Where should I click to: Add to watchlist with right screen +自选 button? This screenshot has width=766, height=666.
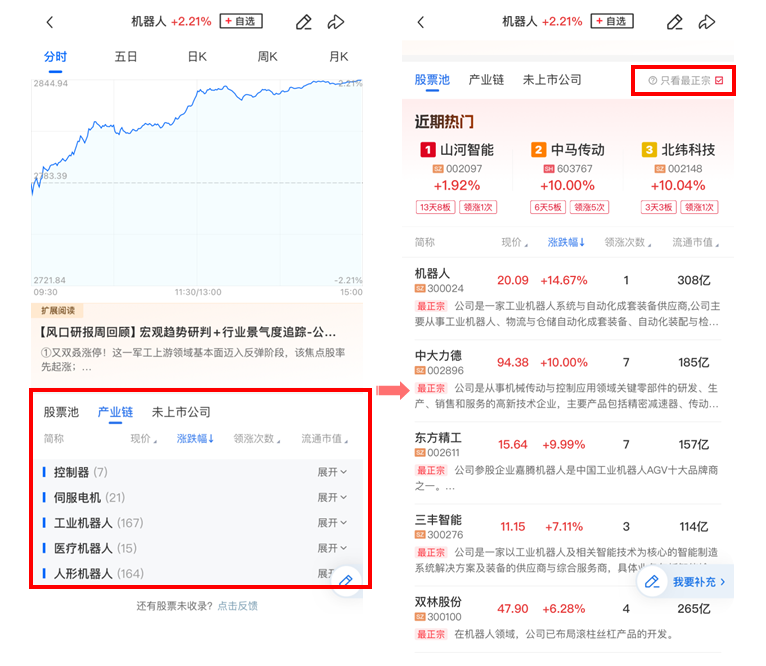[x=612, y=21]
